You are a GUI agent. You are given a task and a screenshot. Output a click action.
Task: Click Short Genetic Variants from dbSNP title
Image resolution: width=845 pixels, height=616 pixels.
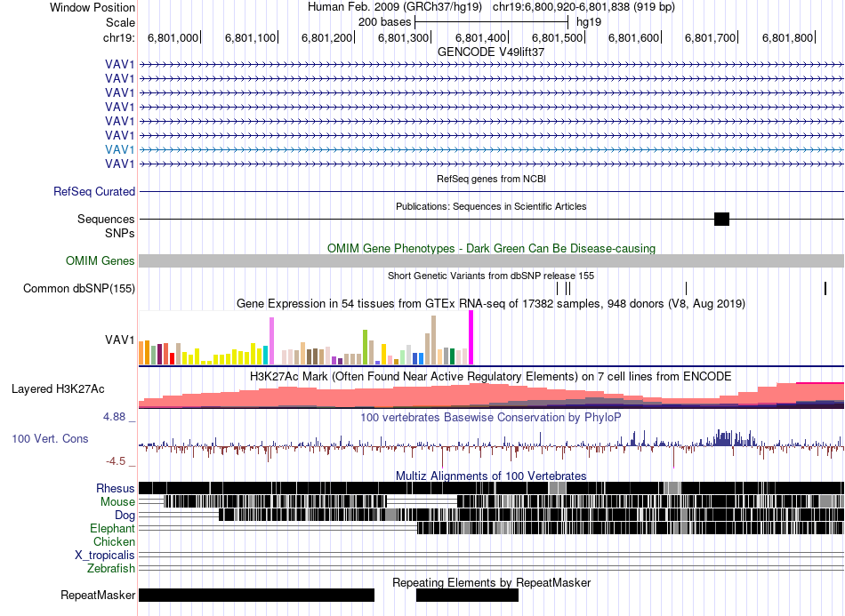[x=491, y=276]
